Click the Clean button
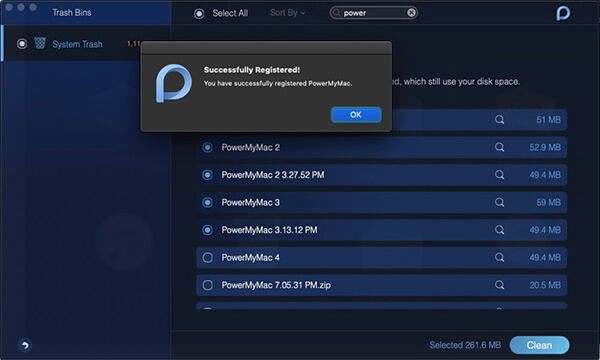 point(539,345)
